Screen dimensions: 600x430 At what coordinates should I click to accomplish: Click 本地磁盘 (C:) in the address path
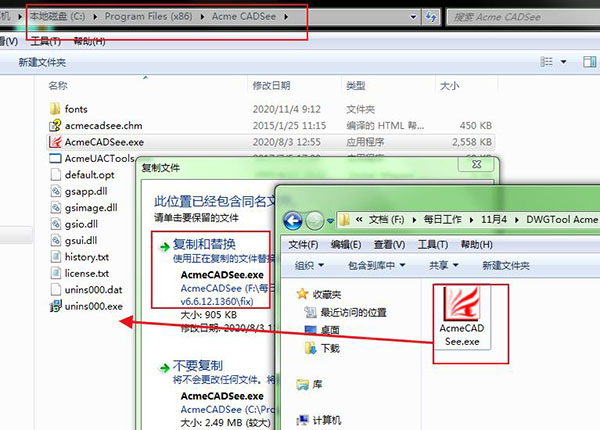(x=57, y=16)
